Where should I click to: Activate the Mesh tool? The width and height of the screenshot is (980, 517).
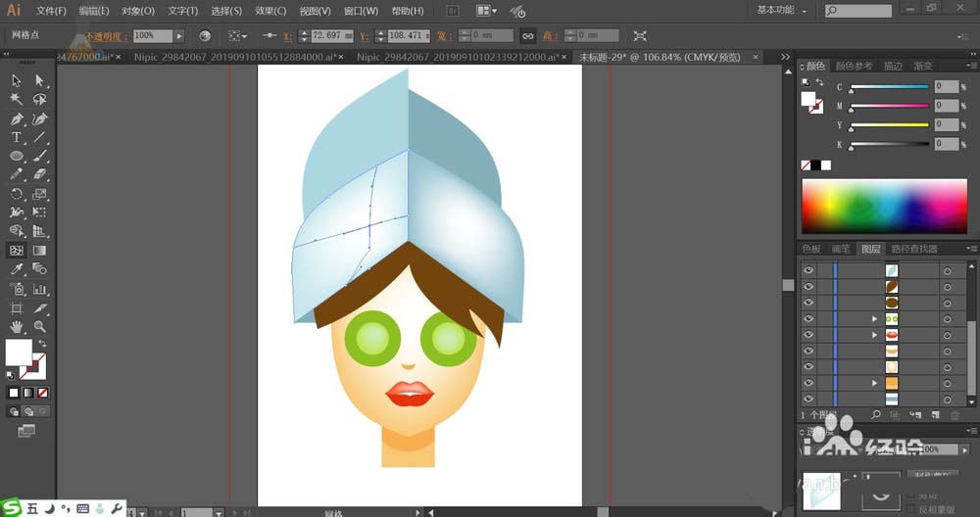click(17, 250)
